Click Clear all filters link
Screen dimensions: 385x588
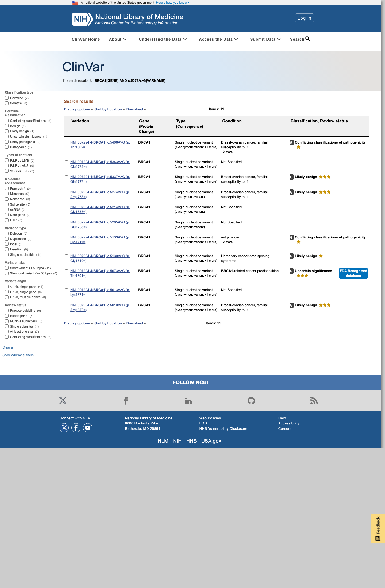coord(8,347)
